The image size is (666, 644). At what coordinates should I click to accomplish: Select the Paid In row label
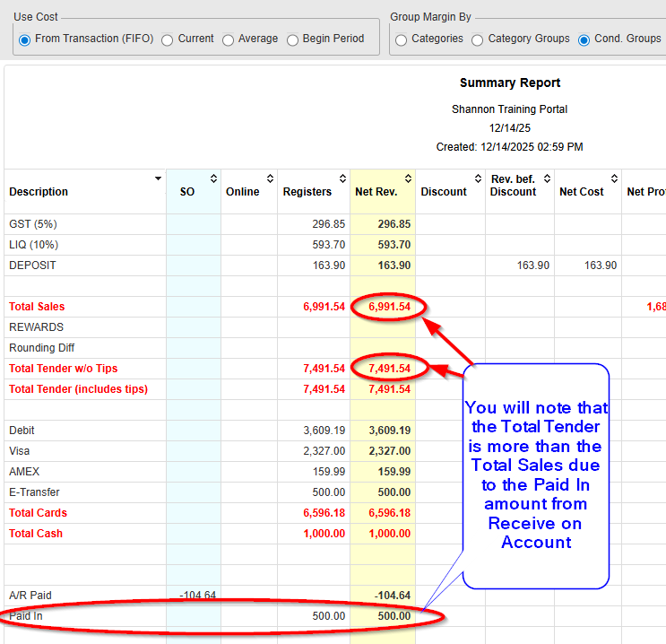click(x=26, y=616)
